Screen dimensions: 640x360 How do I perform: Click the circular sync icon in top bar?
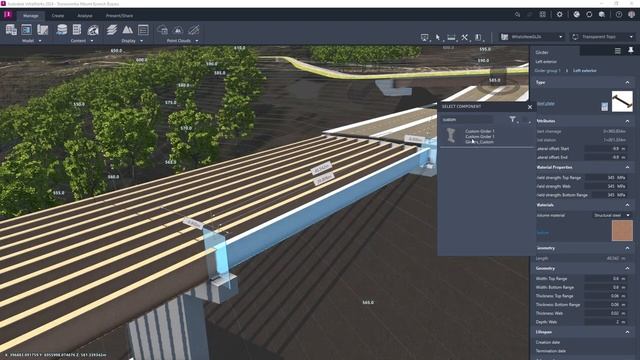point(589,14)
